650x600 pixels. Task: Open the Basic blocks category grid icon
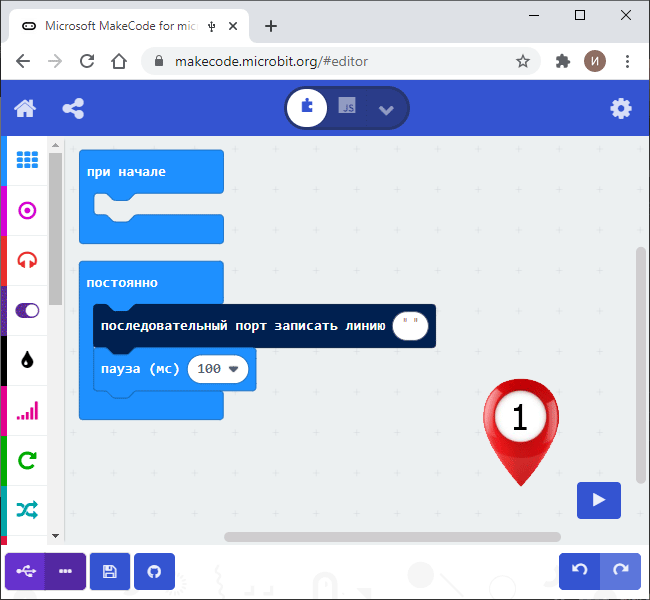coord(27,160)
